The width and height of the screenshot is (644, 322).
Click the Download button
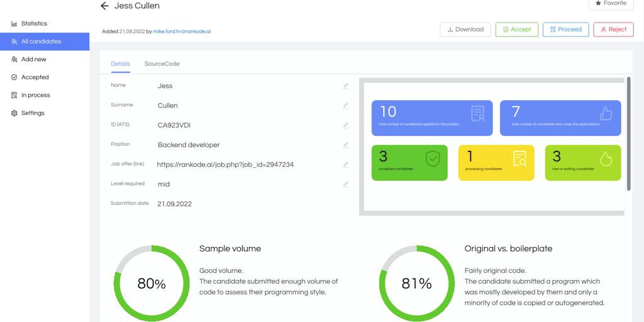tap(465, 30)
